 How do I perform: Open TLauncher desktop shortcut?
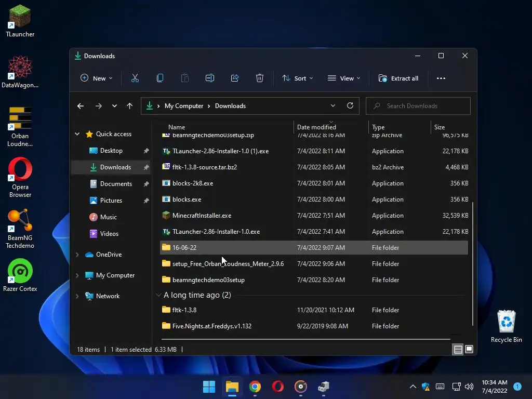tap(20, 21)
